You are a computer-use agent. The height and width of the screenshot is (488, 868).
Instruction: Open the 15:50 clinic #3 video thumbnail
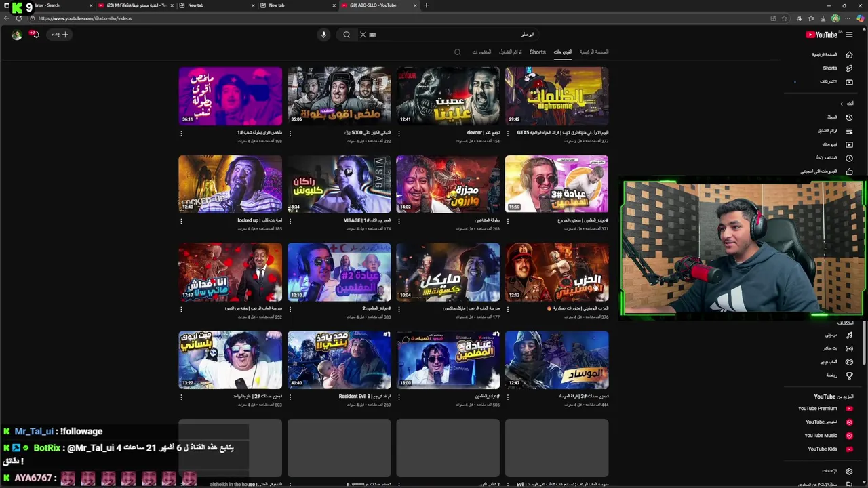coord(557,184)
